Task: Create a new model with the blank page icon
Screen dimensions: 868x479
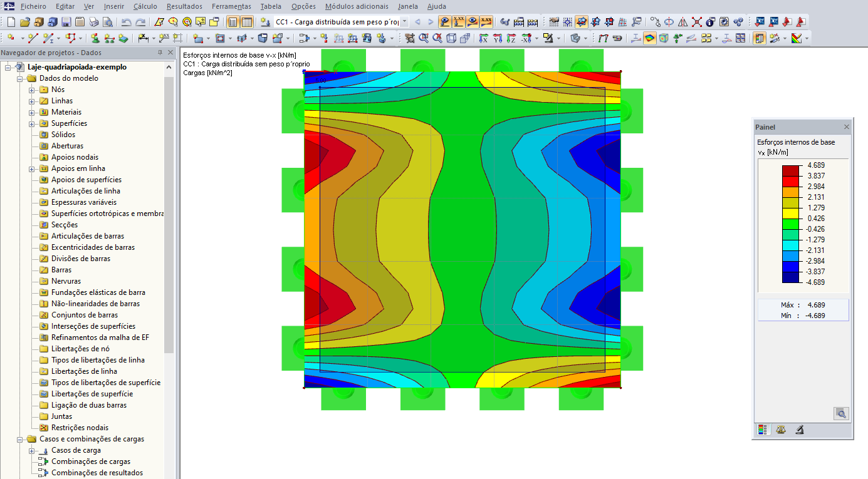Action: click(11, 22)
